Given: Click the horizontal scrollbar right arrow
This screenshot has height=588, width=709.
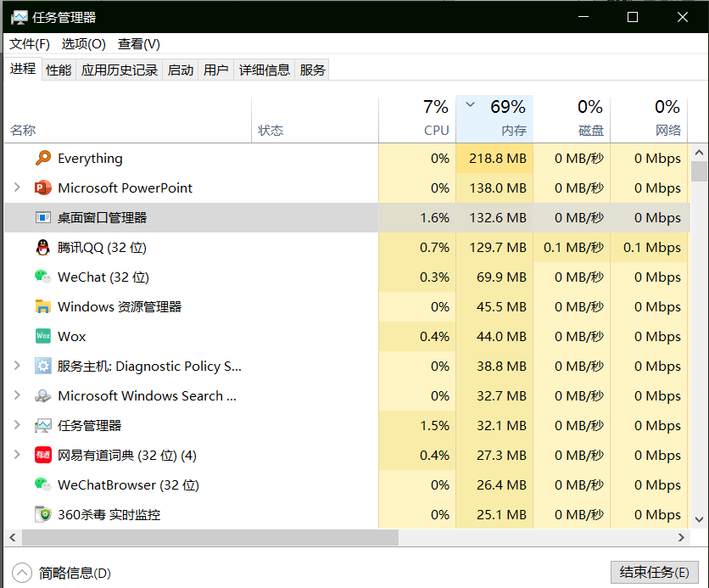Looking at the screenshot, I should pyautogui.click(x=681, y=537).
